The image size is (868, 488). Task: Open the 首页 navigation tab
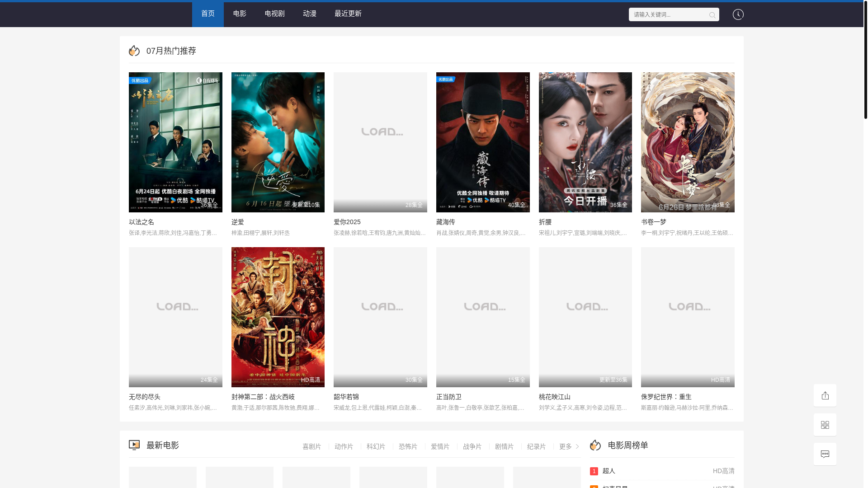(208, 14)
